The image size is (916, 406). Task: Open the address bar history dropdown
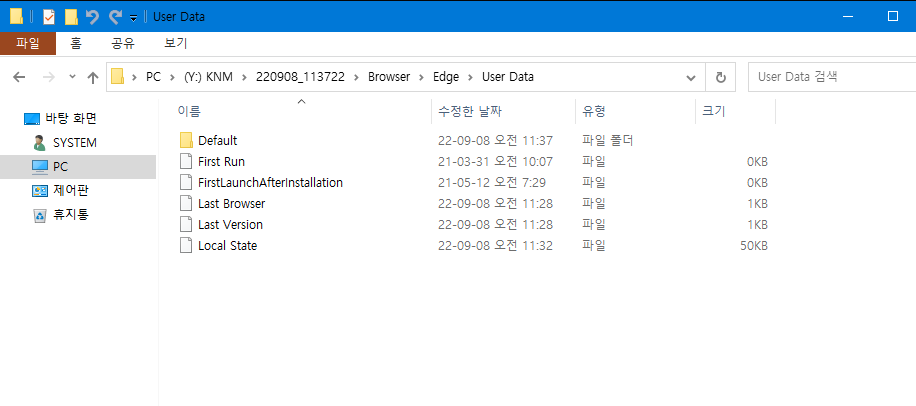(x=691, y=77)
